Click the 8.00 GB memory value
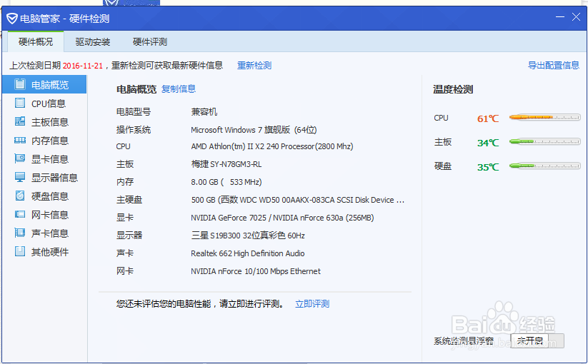The image size is (588, 364). click(x=226, y=182)
